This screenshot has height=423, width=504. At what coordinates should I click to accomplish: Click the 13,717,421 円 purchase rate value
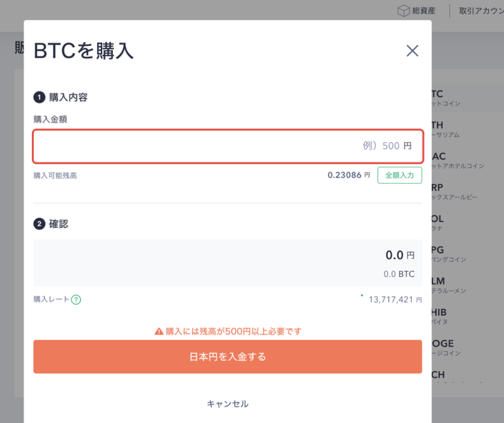point(395,300)
